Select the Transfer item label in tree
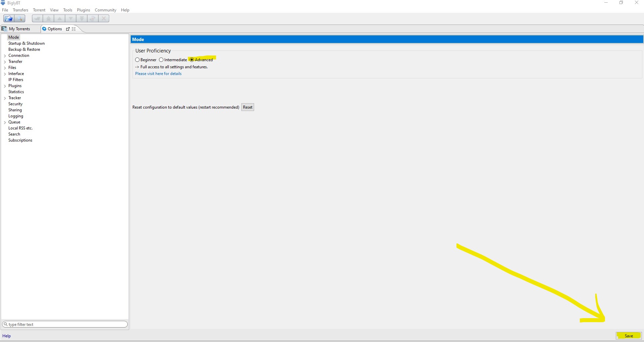This screenshot has width=644, height=342. tap(15, 62)
